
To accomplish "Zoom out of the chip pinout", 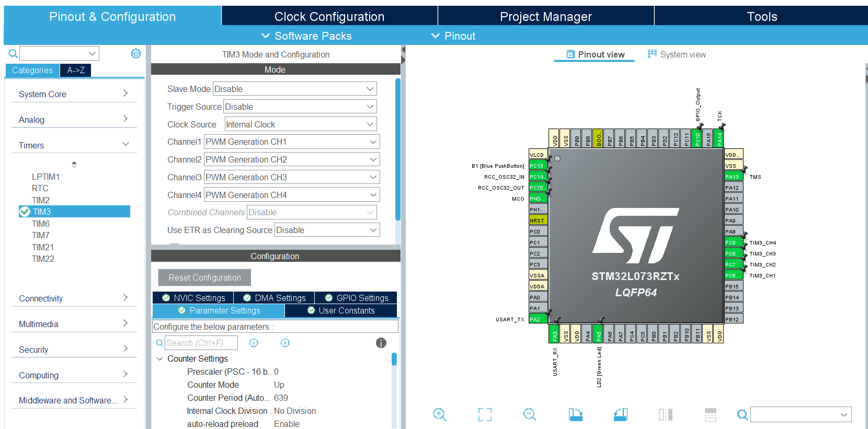I will [530, 414].
